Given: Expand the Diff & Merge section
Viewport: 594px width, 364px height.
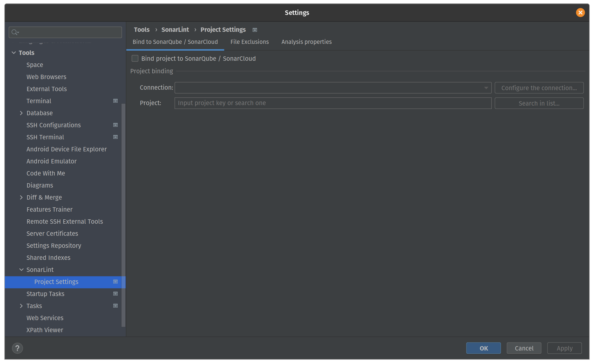Looking at the screenshot, I should click(21, 197).
